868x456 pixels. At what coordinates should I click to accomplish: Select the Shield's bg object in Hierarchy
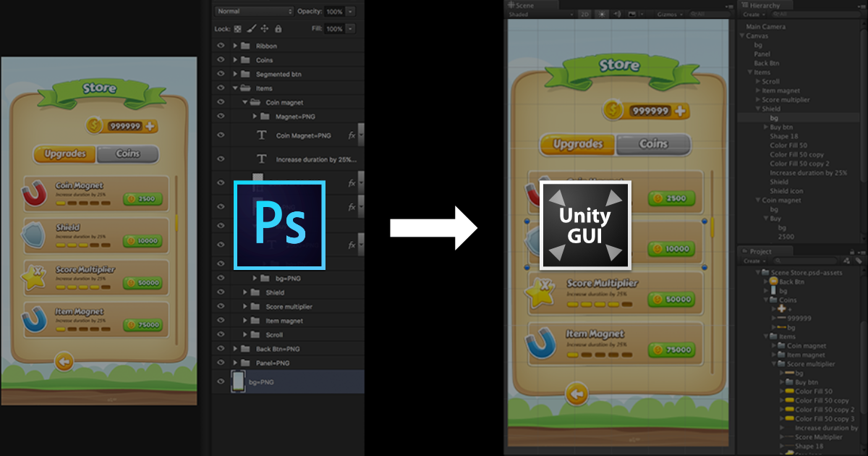tap(774, 118)
